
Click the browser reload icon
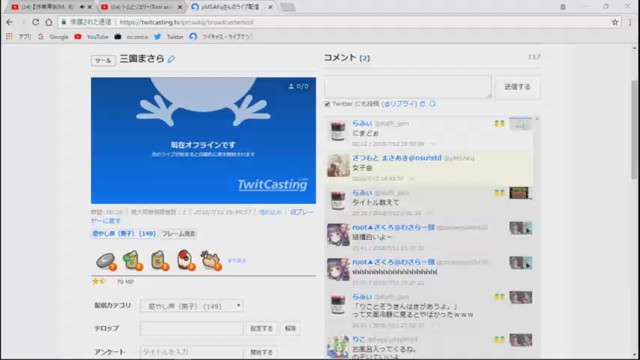36,22
